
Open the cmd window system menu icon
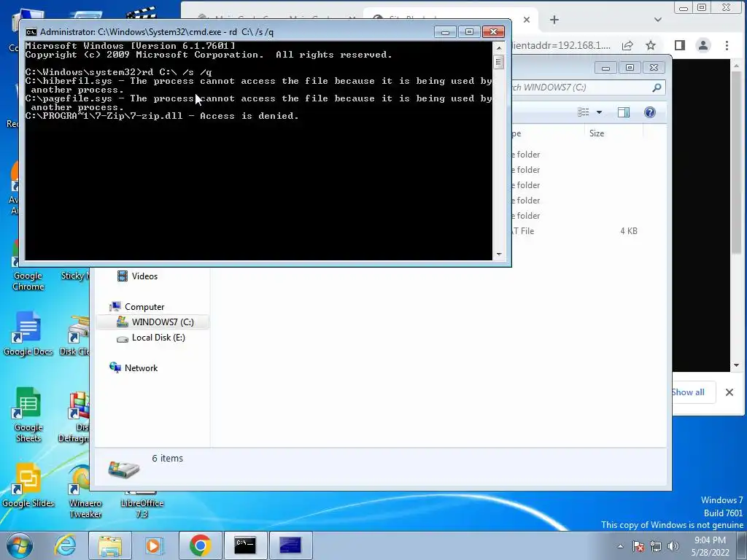point(31,32)
